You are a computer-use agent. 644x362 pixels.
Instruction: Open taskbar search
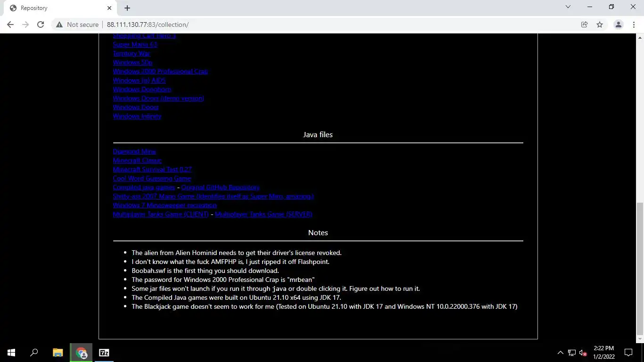point(34,353)
